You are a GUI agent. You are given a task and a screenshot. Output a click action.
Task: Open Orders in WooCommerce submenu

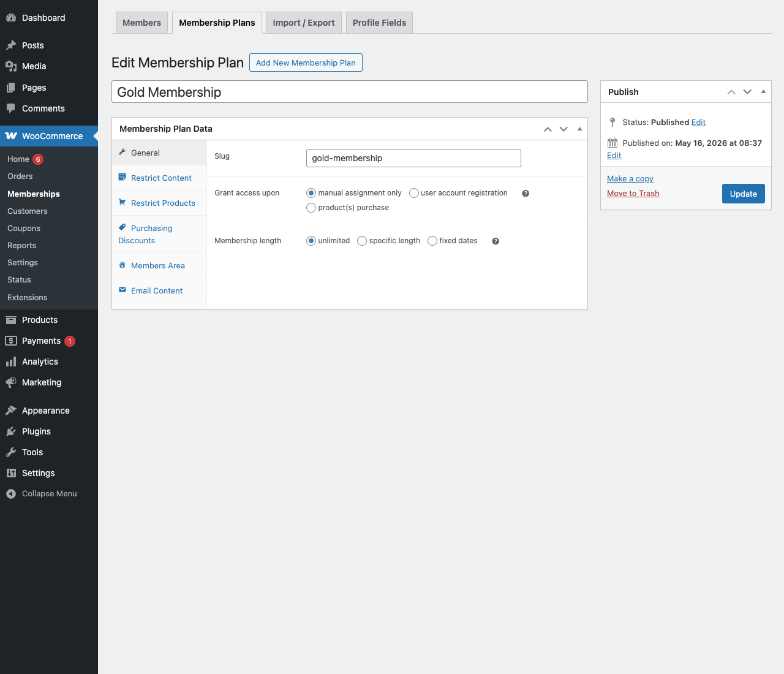tap(20, 176)
